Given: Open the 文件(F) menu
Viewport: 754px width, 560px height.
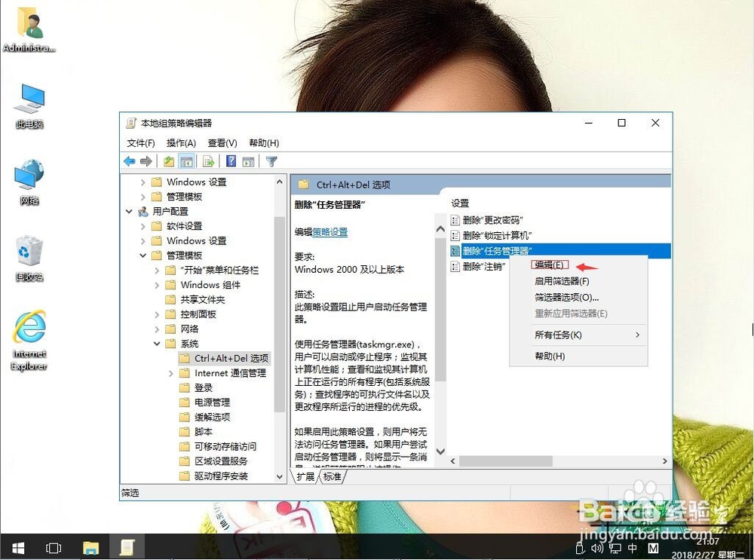Looking at the screenshot, I should click(141, 142).
